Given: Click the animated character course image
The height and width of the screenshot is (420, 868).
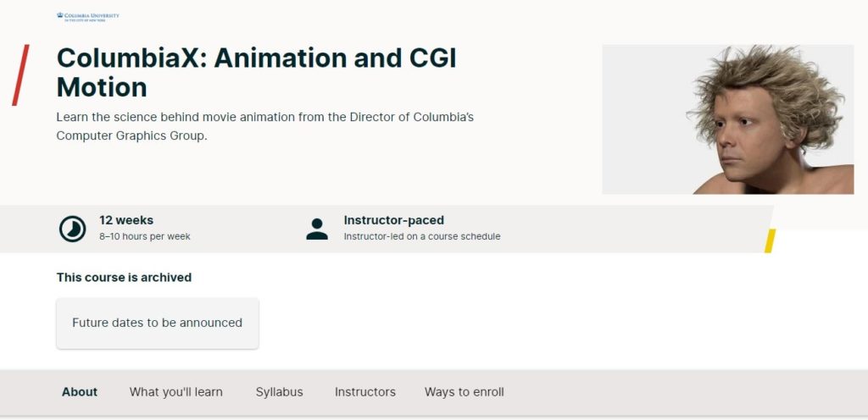Looking at the screenshot, I should pos(727,119).
